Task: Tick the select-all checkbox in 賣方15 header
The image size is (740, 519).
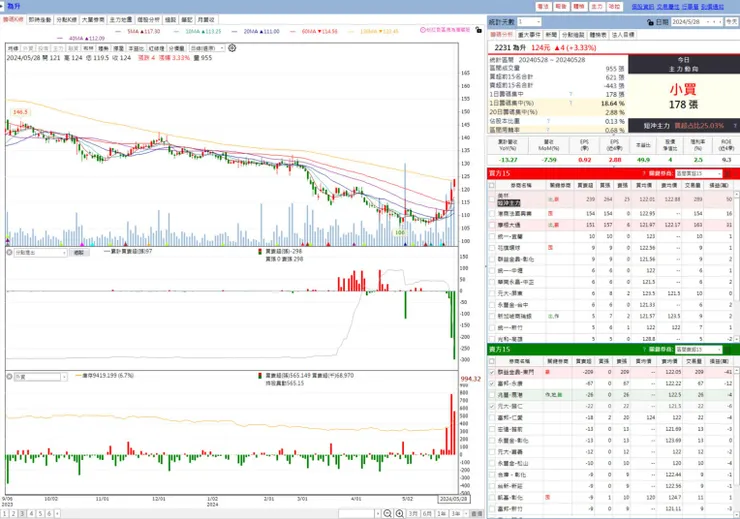Action: click(x=492, y=361)
